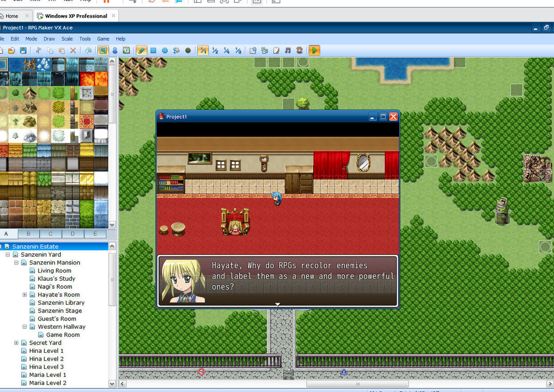
Task: Select the Living Room map
Action: click(54, 271)
